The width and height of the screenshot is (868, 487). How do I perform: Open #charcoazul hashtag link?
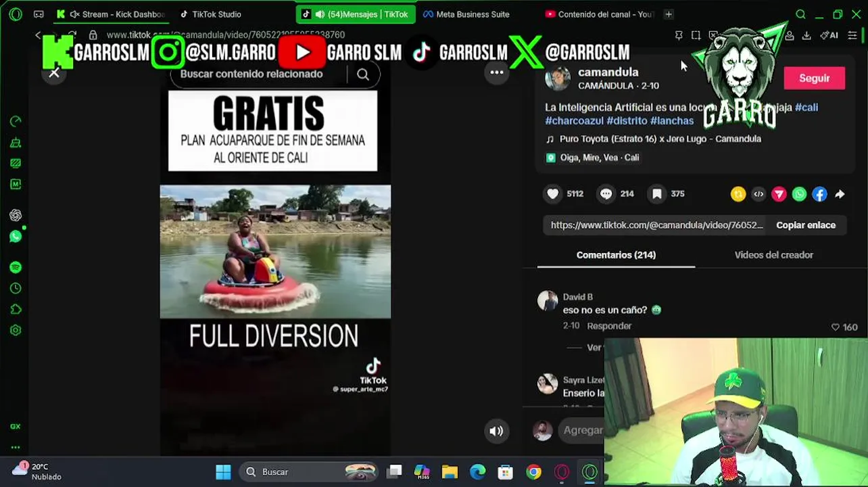pyautogui.click(x=574, y=121)
